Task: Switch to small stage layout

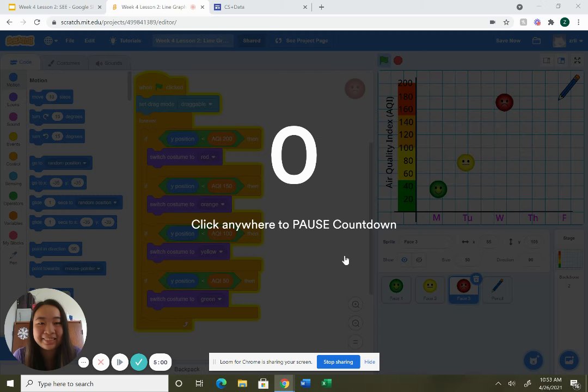Action: coord(547,60)
